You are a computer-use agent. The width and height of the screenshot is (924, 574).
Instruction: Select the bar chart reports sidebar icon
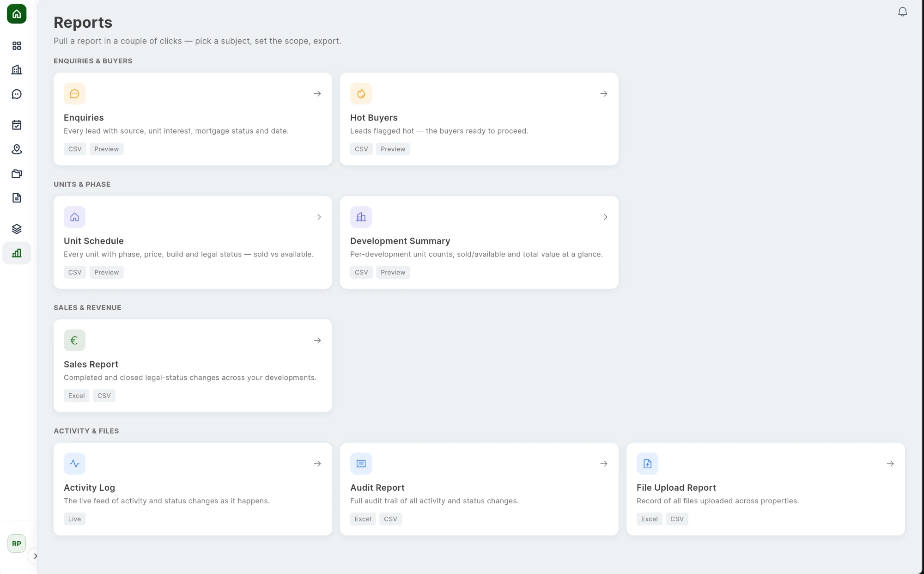(17, 253)
